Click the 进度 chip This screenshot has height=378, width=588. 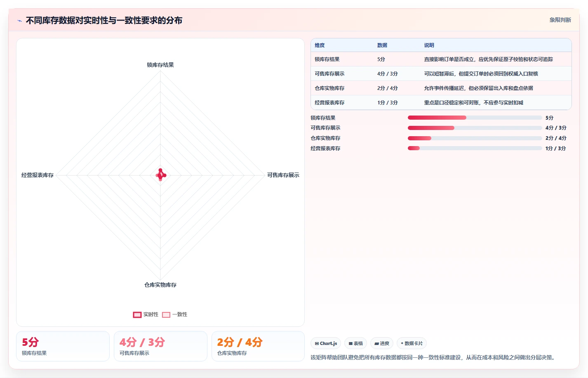click(x=382, y=343)
